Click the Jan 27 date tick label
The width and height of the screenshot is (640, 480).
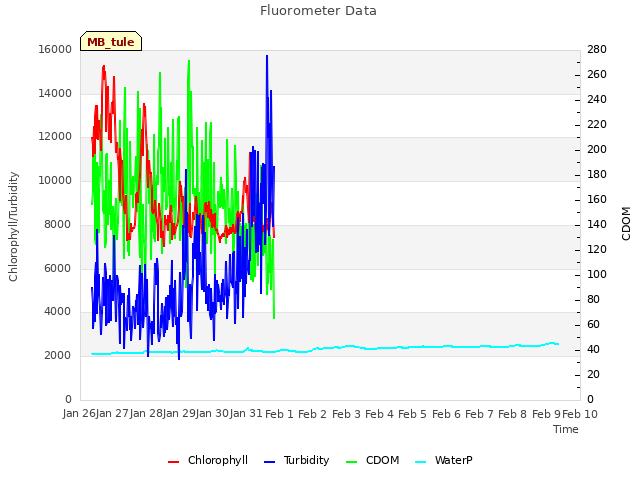[113, 414]
